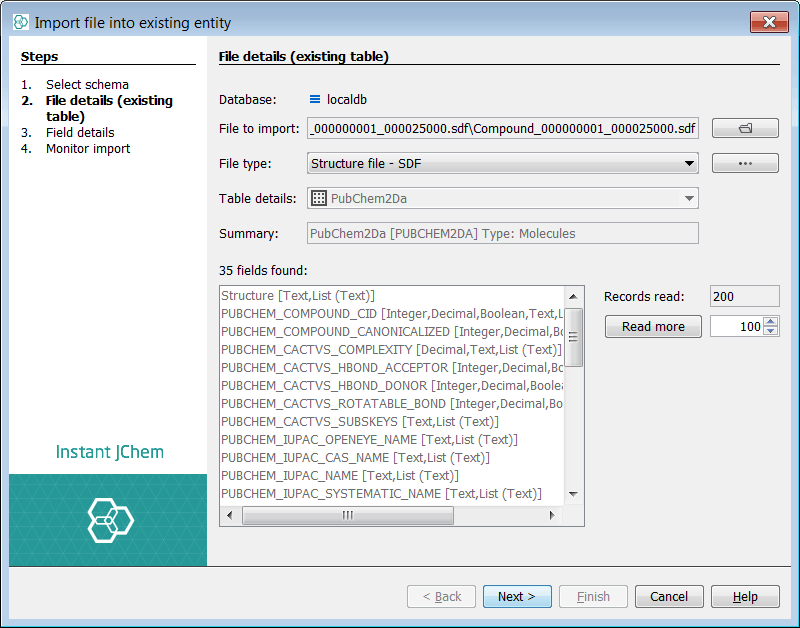The height and width of the screenshot is (628, 800).
Task: Expand the Table details combo box
Action: (689, 198)
